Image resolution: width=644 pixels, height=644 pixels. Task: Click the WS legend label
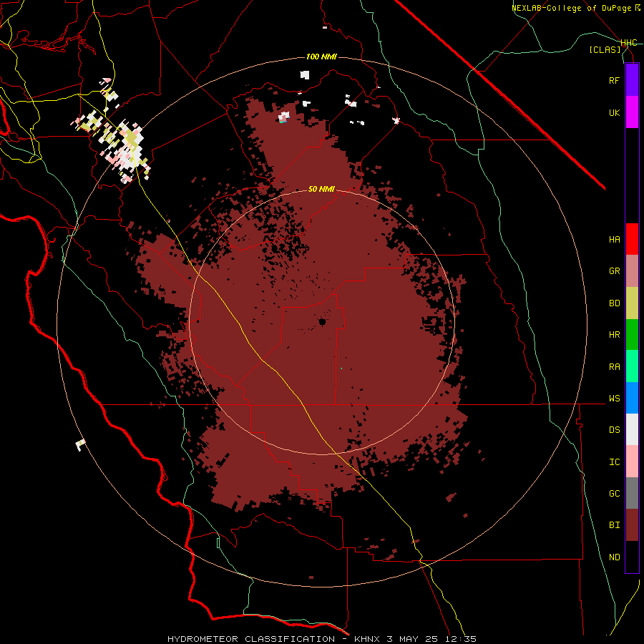point(614,398)
